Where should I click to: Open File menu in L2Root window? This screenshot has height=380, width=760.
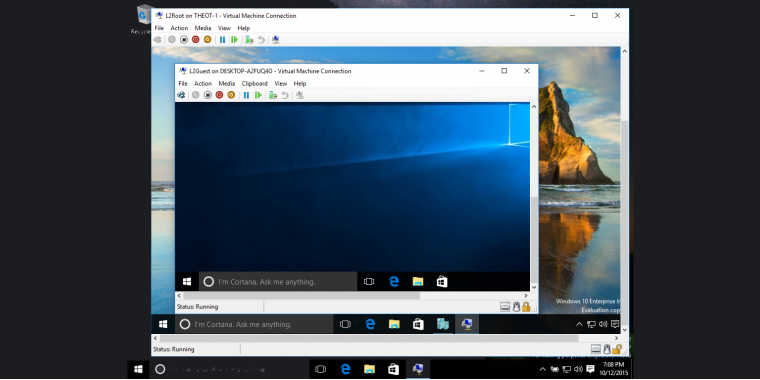tap(159, 28)
